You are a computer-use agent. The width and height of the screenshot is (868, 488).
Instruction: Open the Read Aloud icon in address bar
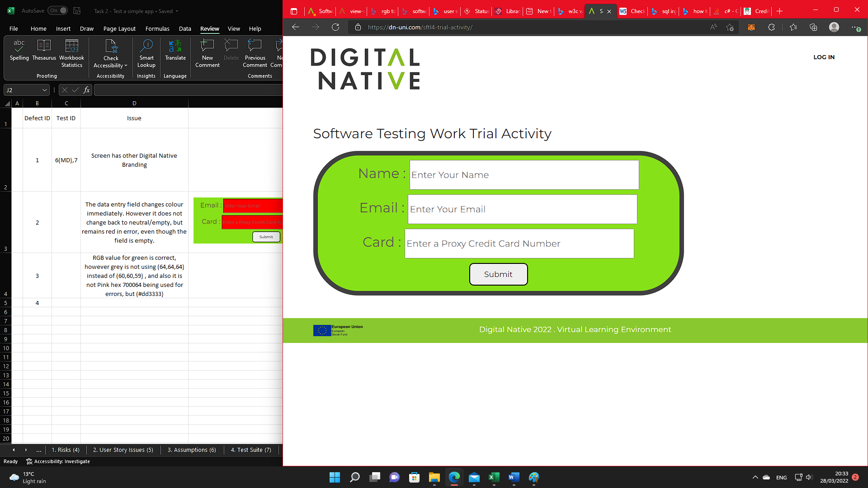(713, 27)
